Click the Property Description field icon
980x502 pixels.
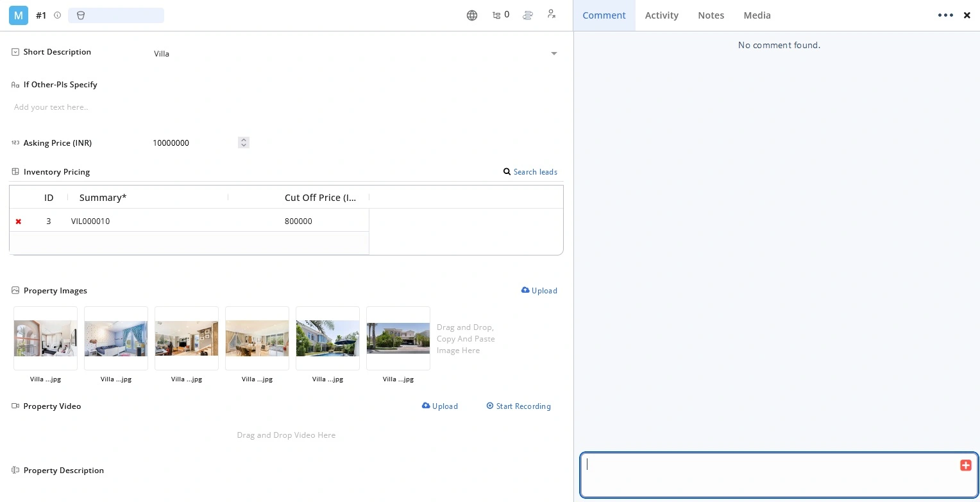(15, 471)
